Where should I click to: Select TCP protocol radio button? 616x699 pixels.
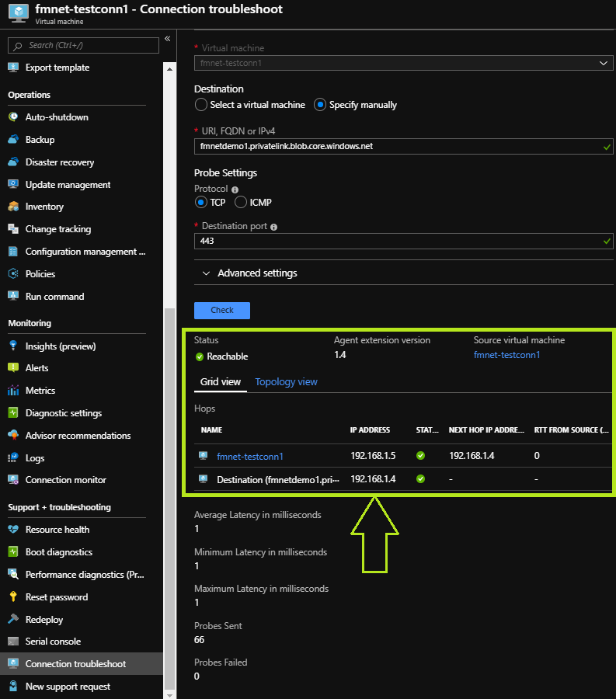[201, 203]
